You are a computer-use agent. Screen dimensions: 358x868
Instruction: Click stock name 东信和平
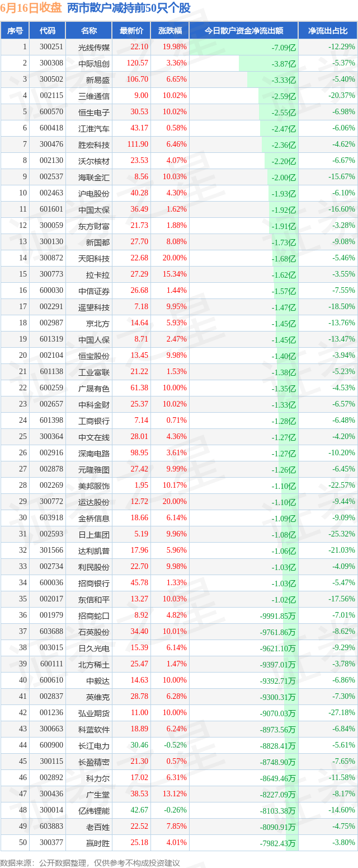(x=94, y=599)
